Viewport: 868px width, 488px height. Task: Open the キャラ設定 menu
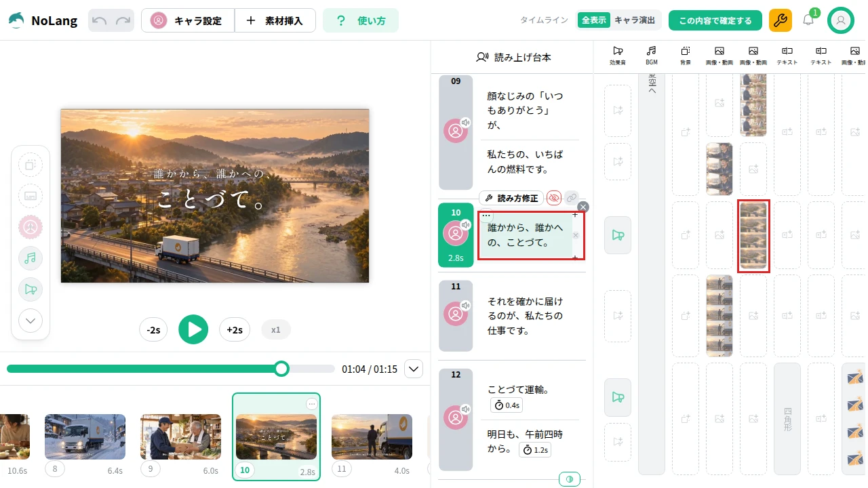tap(188, 20)
